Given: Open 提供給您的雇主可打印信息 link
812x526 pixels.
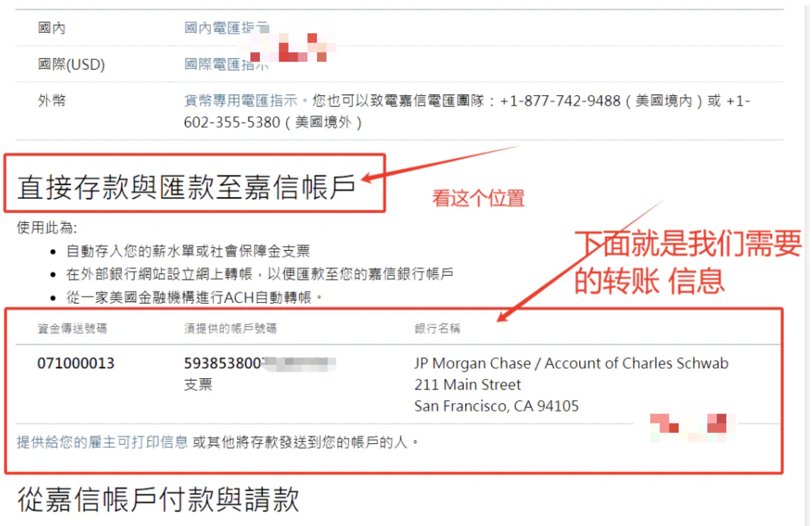Looking at the screenshot, I should (102, 442).
